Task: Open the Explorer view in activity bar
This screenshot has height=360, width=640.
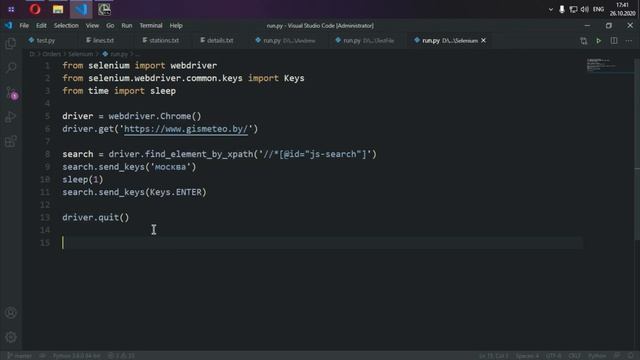Action: coord(11,43)
